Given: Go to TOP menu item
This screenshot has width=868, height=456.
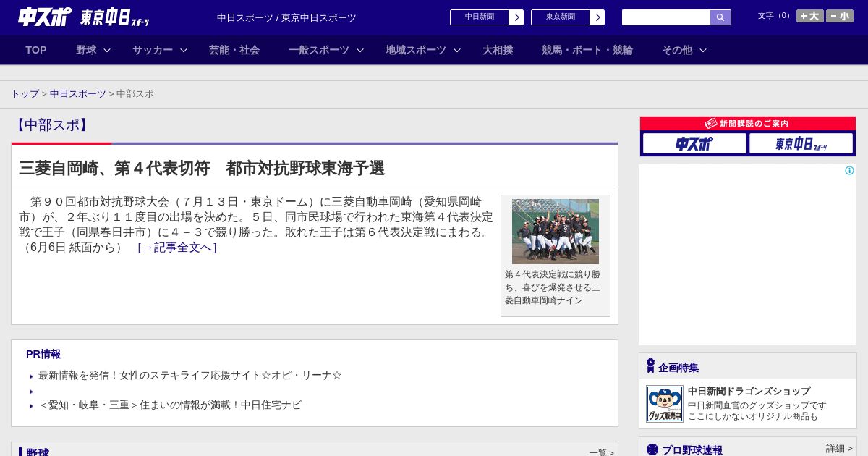Looking at the screenshot, I should click(36, 50).
